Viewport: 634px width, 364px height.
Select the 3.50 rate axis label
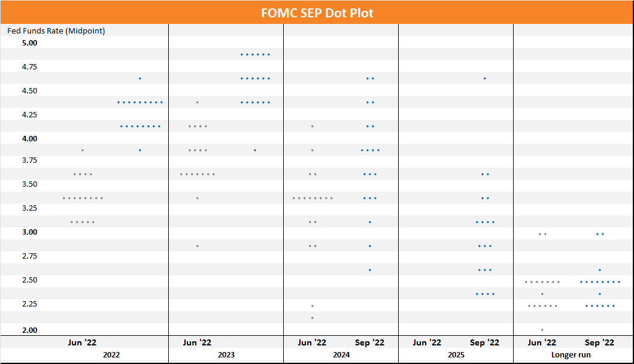pyautogui.click(x=29, y=184)
